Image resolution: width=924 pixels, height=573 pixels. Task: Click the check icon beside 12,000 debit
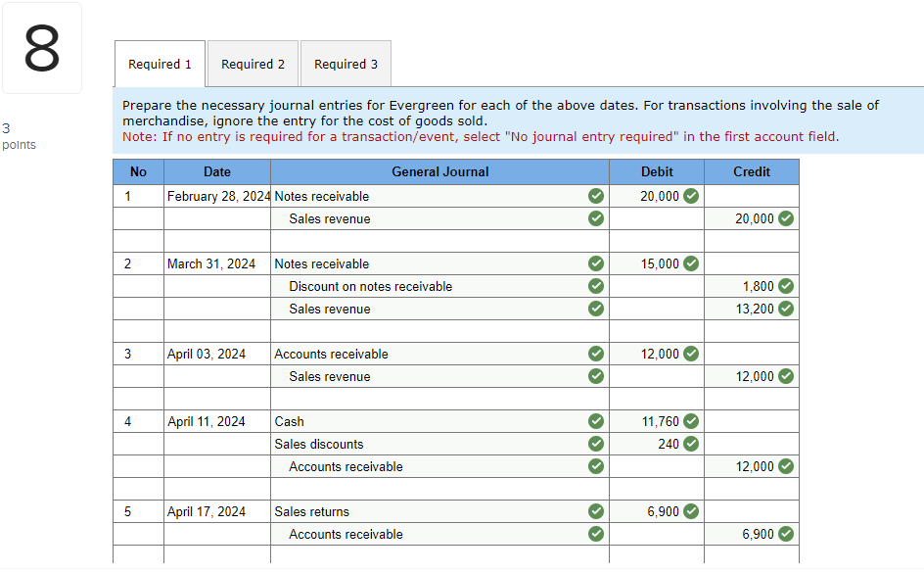(691, 354)
